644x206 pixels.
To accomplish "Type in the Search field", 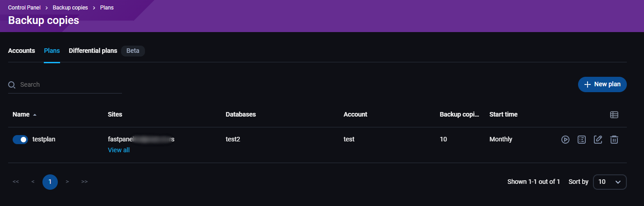I will click(x=68, y=85).
